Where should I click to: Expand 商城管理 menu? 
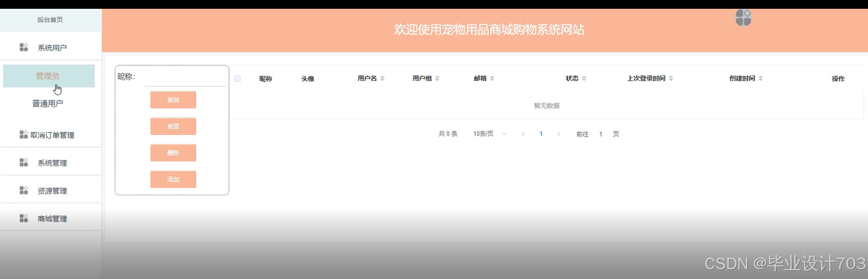(x=51, y=218)
